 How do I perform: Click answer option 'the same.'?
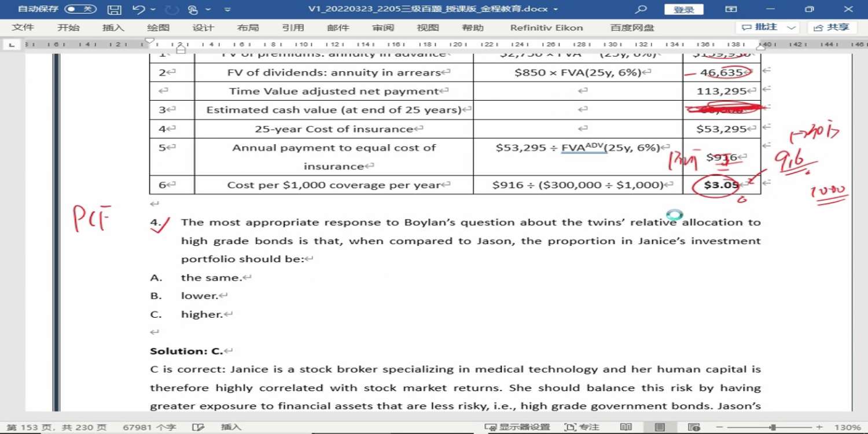(x=211, y=278)
